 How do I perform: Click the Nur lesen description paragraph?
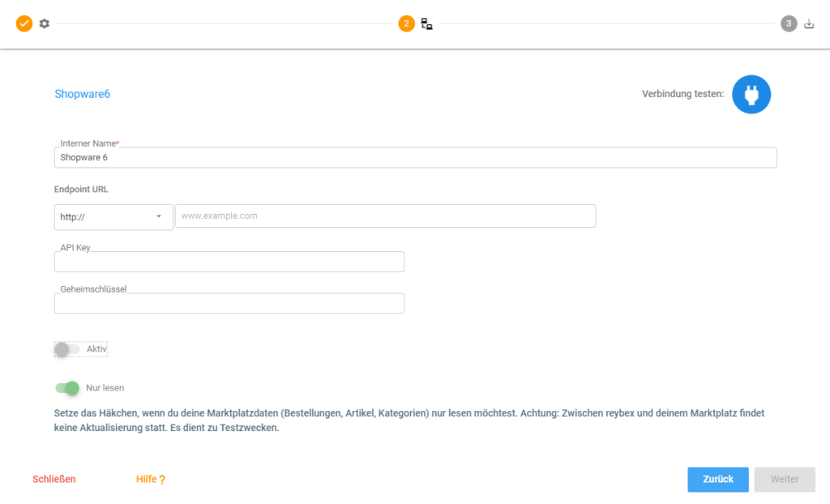(409, 421)
